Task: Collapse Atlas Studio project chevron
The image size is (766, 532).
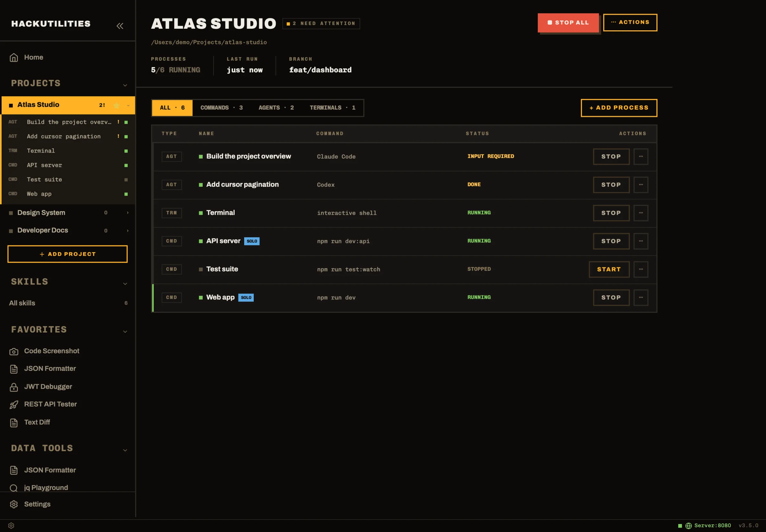Action: coord(128,105)
